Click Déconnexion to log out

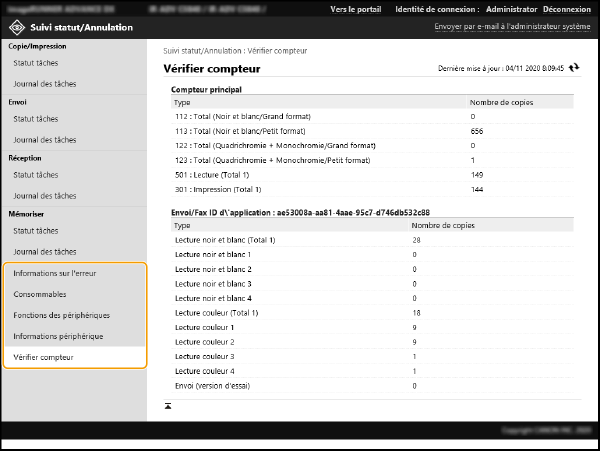coord(570,9)
